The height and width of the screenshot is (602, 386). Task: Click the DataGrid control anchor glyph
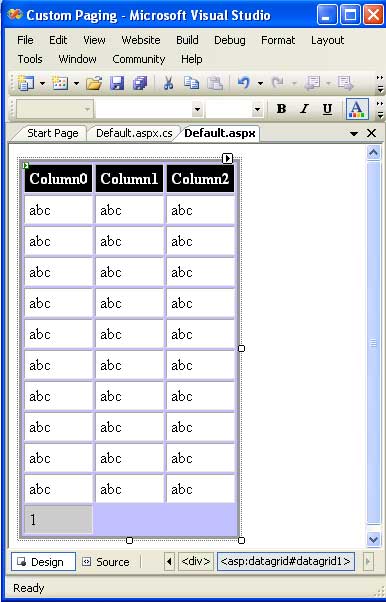tap(26, 165)
